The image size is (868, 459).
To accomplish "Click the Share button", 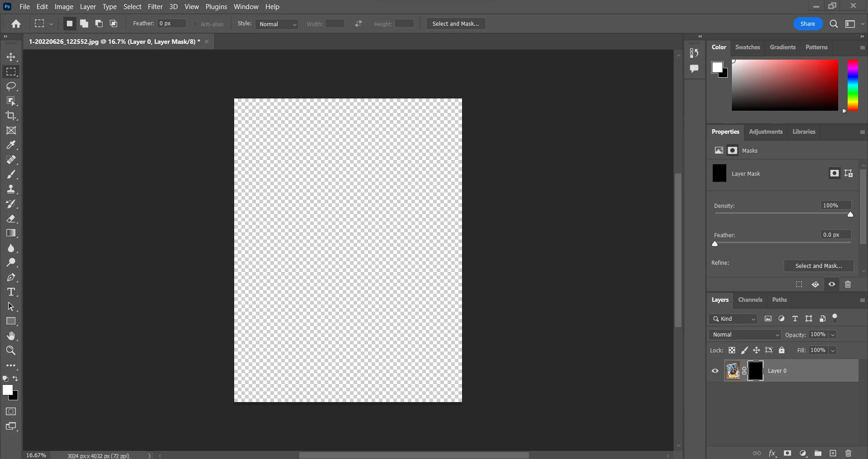I will click(x=807, y=24).
